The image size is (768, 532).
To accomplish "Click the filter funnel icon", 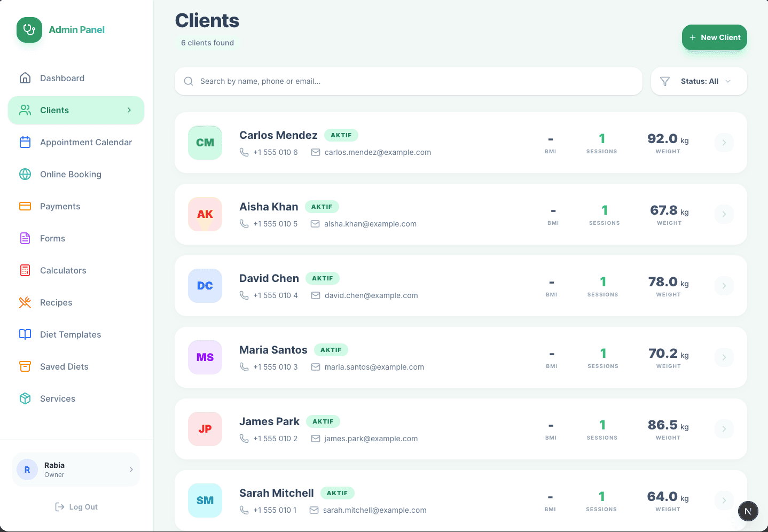I will tap(665, 81).
